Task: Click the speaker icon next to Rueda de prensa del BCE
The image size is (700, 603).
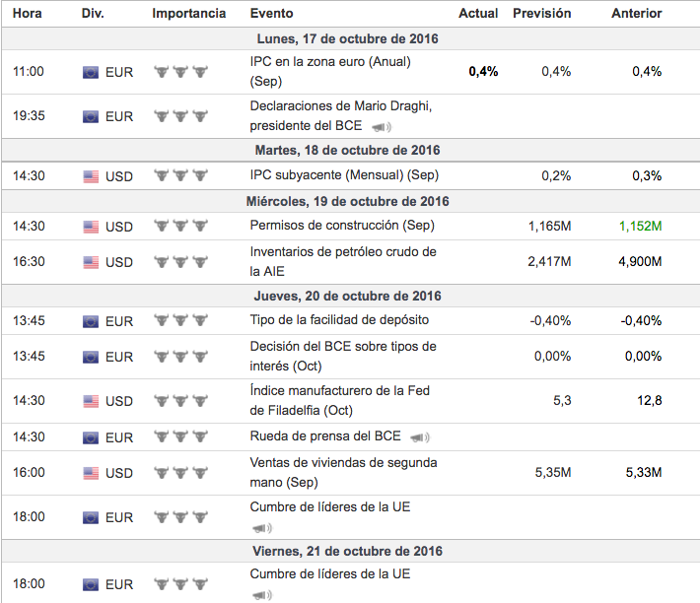Action: coord(419,437)
